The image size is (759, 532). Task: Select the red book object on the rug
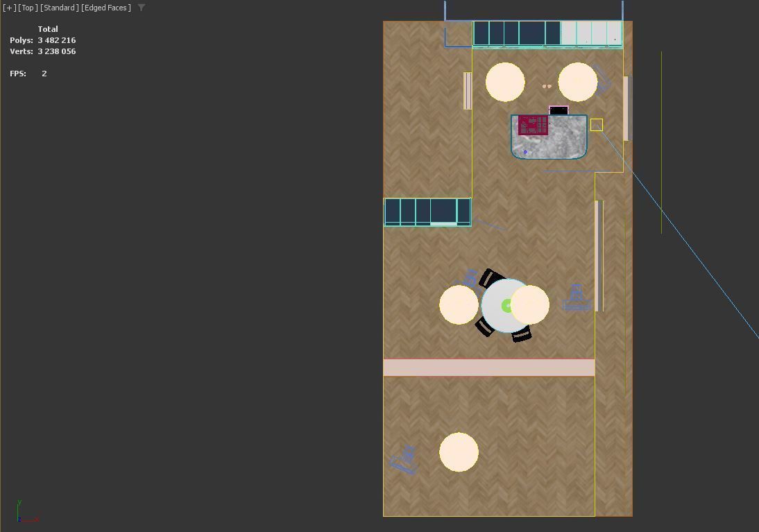[533, 126]
